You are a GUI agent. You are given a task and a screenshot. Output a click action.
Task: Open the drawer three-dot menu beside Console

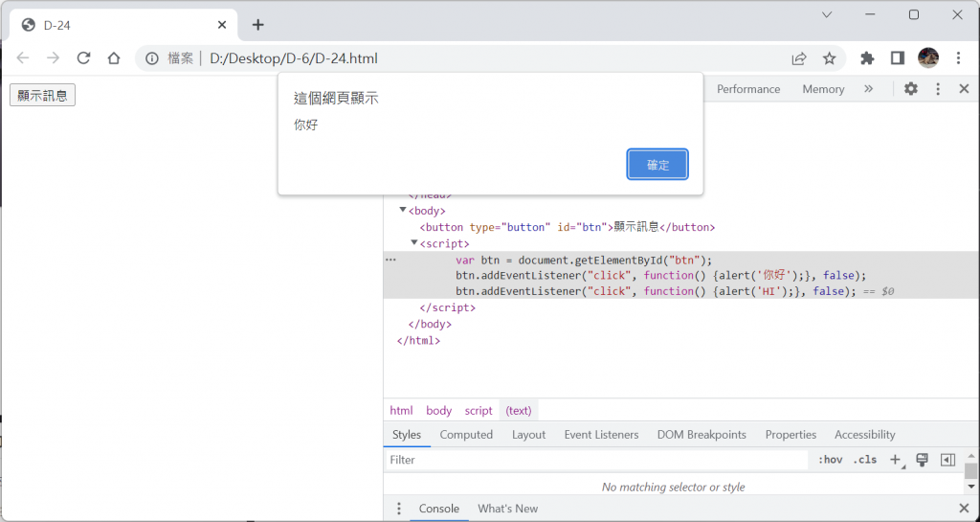399,509
